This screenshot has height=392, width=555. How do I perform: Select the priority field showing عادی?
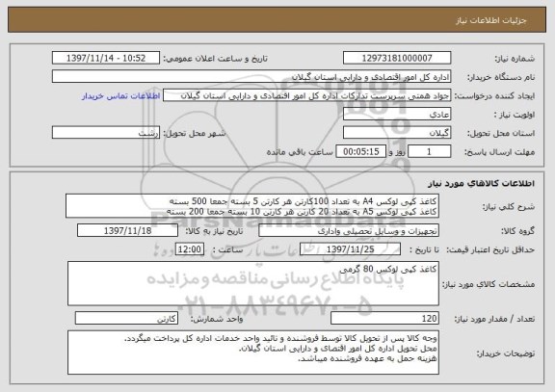coord(397,114)
